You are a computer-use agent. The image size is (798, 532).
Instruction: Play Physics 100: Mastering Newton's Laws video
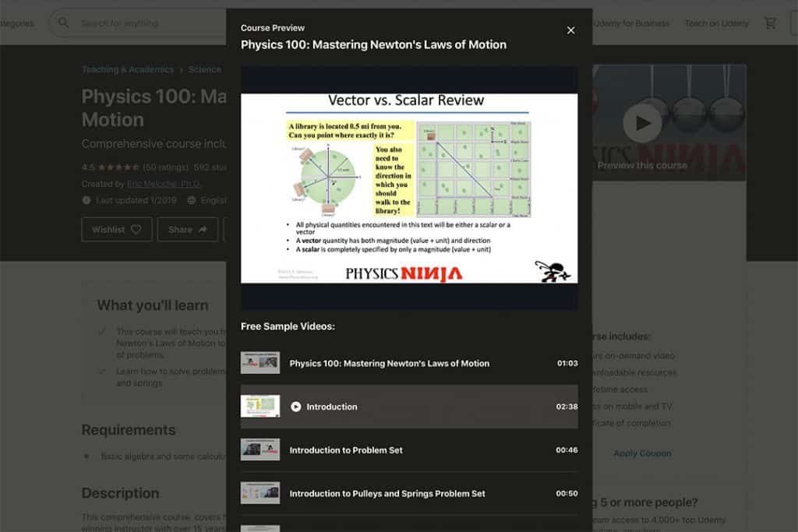pos(389,363)
